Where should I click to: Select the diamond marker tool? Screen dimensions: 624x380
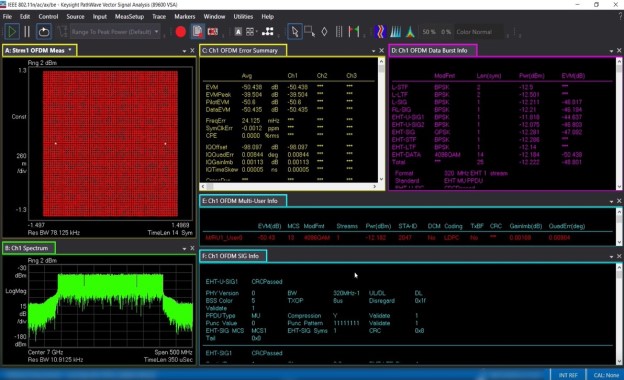coord(324,32)
